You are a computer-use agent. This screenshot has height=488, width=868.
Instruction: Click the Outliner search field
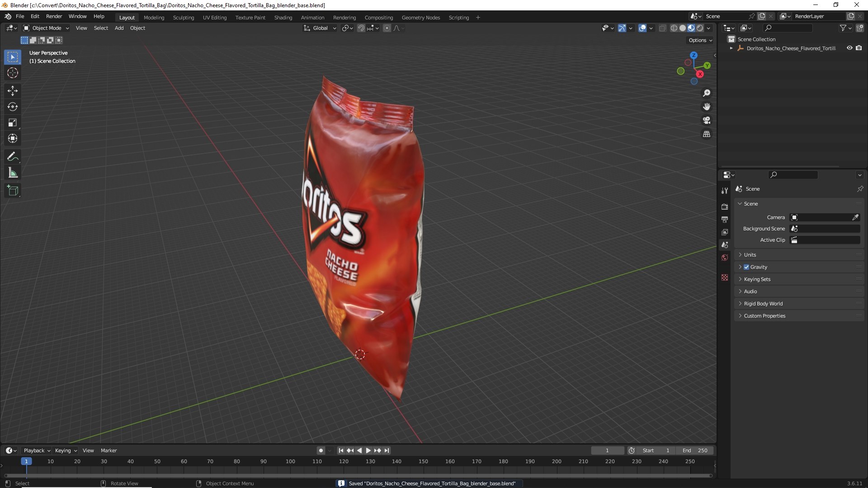(x=788, y=28)
